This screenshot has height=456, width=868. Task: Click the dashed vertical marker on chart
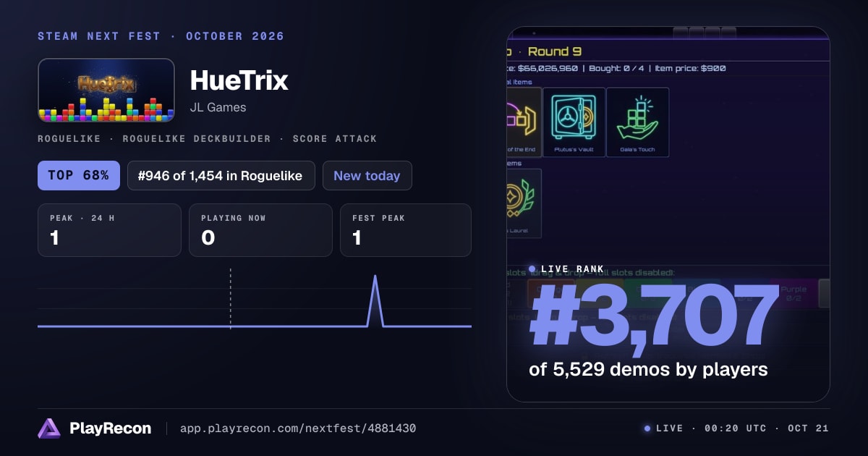pyautogui.click(x=230, y=298)
